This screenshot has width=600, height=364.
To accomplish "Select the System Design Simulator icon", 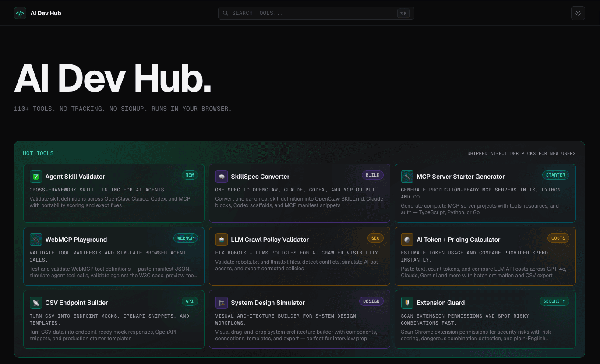I will pos(221,303).
